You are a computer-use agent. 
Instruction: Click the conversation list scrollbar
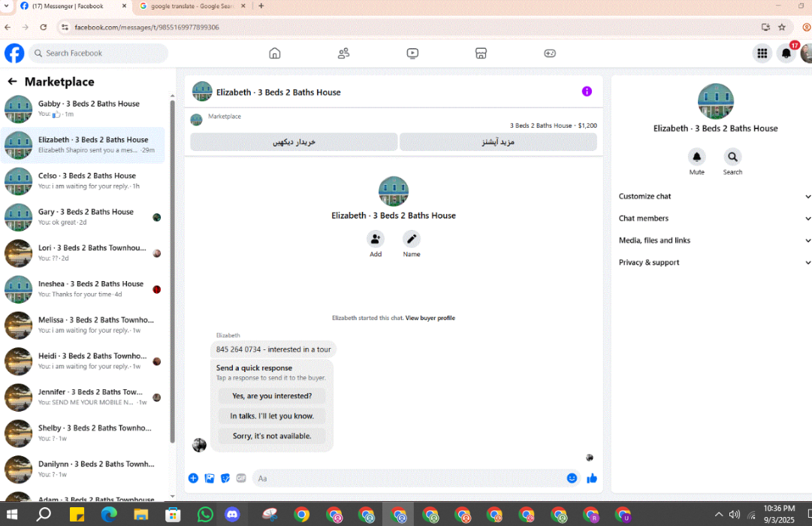coord(173,270)
